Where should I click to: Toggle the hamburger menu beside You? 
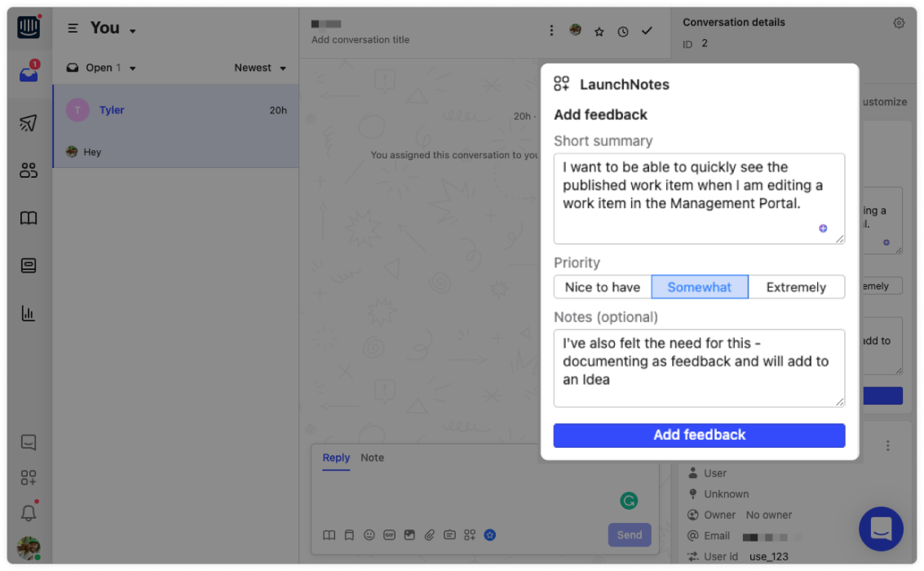[73, 29]
